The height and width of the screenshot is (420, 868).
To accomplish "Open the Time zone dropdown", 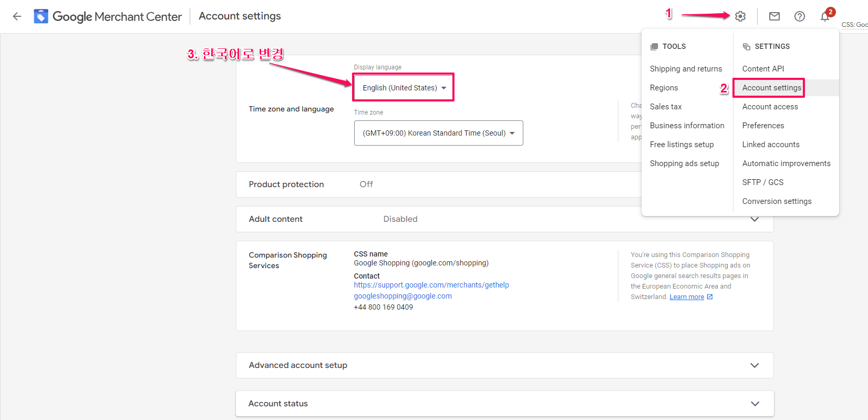I will 438,133.
